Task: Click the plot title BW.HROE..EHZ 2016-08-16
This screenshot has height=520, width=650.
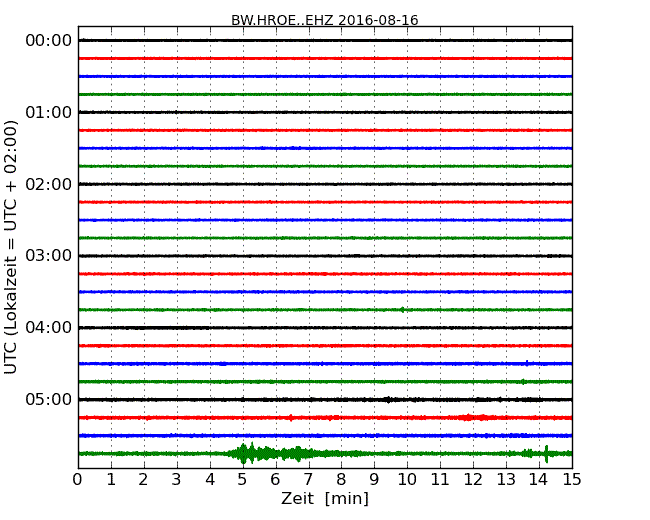Action: click(x=325, y=20)
